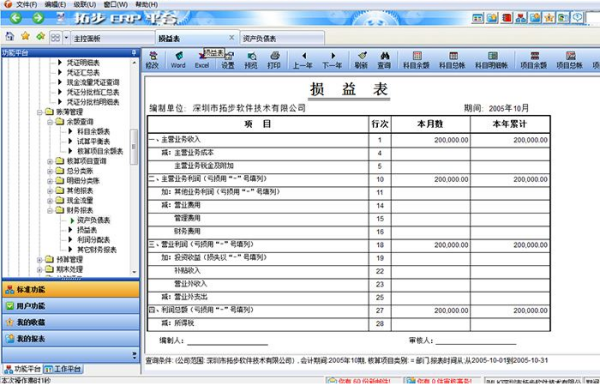Click the 打印 print icon
This screenshot has width=600, height=386.
[274, 60]
